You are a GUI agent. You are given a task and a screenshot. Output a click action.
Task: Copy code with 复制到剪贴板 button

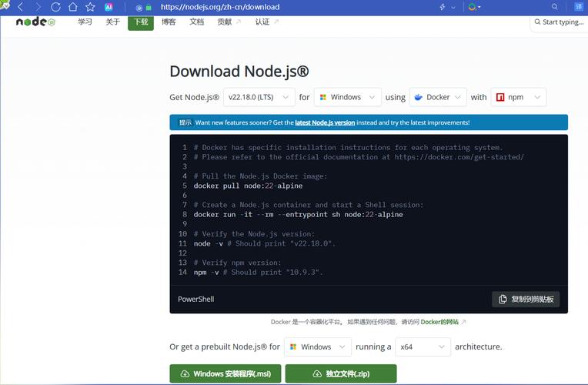526,299
